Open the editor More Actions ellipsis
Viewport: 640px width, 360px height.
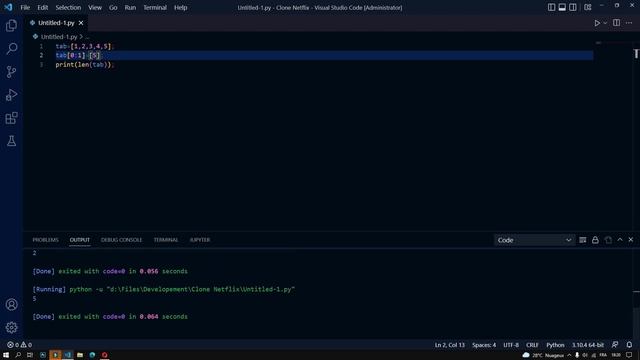click(629, 23)
